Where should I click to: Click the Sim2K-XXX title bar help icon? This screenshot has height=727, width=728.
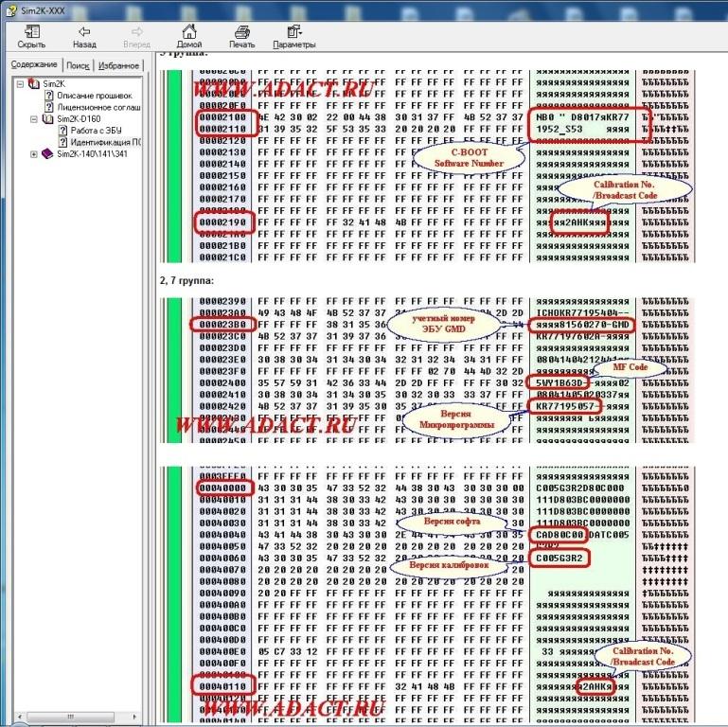(x=11, y=10)
